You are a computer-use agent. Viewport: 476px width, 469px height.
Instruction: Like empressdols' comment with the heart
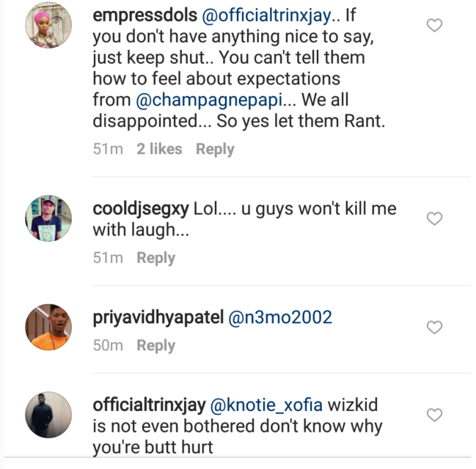(434, 26)
